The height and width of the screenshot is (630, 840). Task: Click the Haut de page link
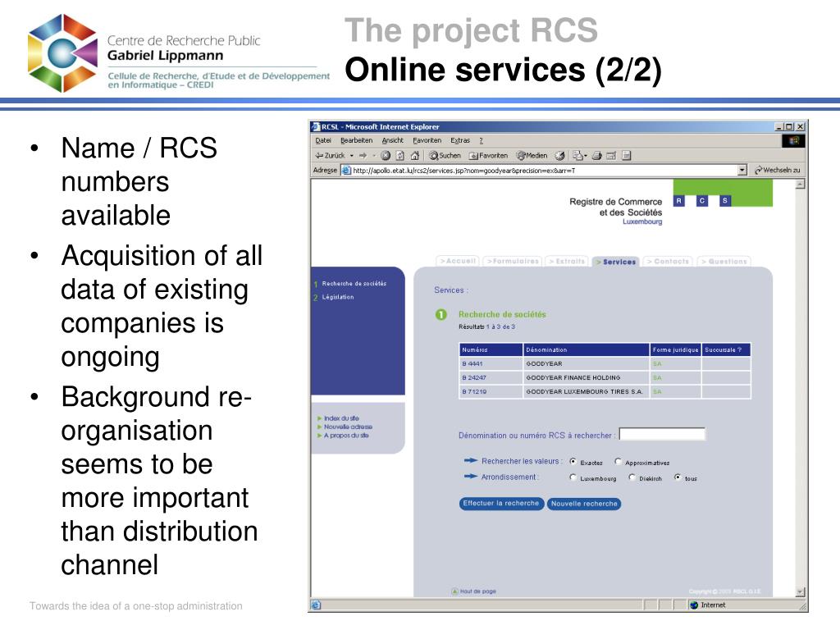tap(473, 591)
